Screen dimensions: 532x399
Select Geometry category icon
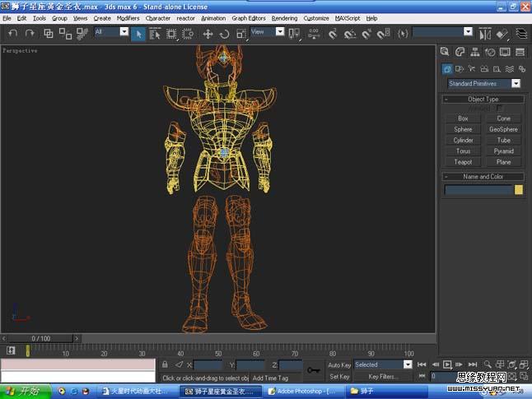pos(447,69)
